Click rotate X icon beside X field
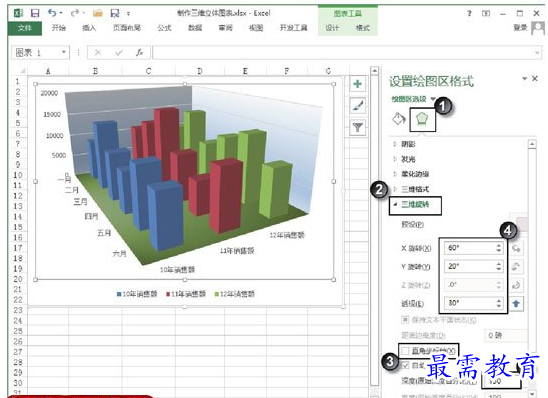Viewport: 548px width, 398px height. tap(516, 249)
